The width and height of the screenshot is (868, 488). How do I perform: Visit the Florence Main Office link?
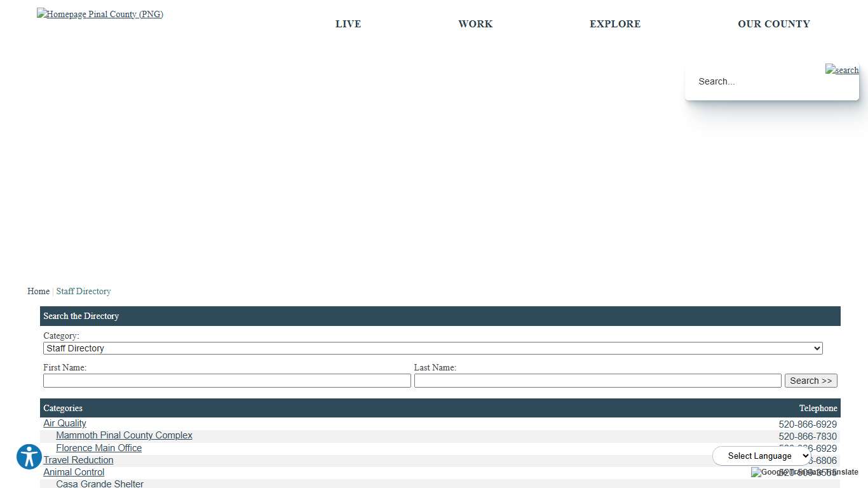click(98, 448)
